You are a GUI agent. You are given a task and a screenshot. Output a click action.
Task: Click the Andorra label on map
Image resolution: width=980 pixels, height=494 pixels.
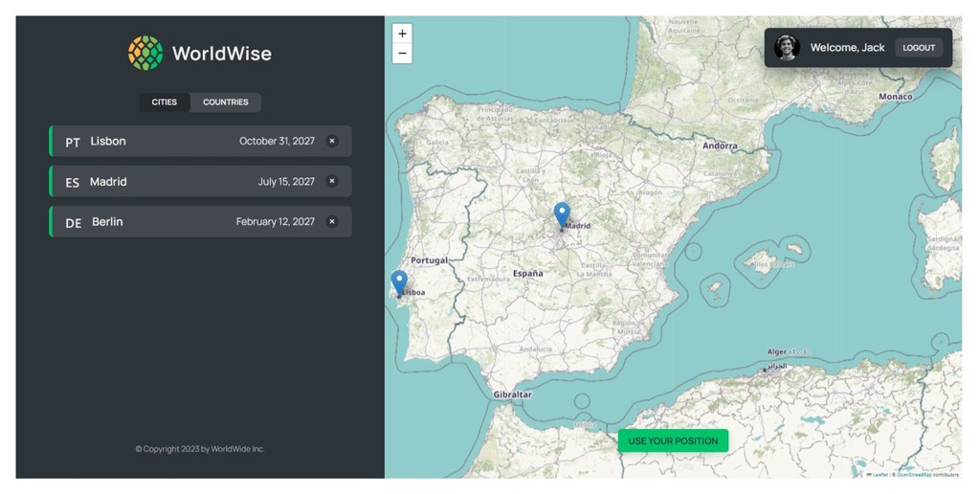[720, 146]
